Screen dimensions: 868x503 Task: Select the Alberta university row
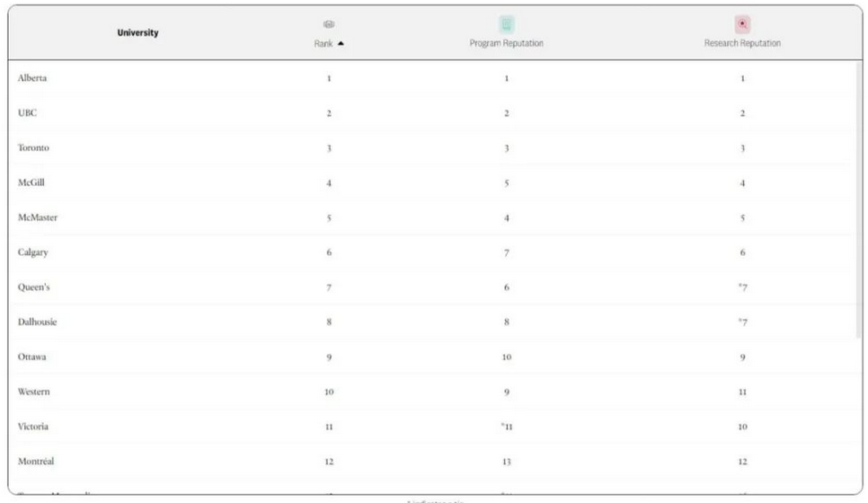[x=32, y=78]
